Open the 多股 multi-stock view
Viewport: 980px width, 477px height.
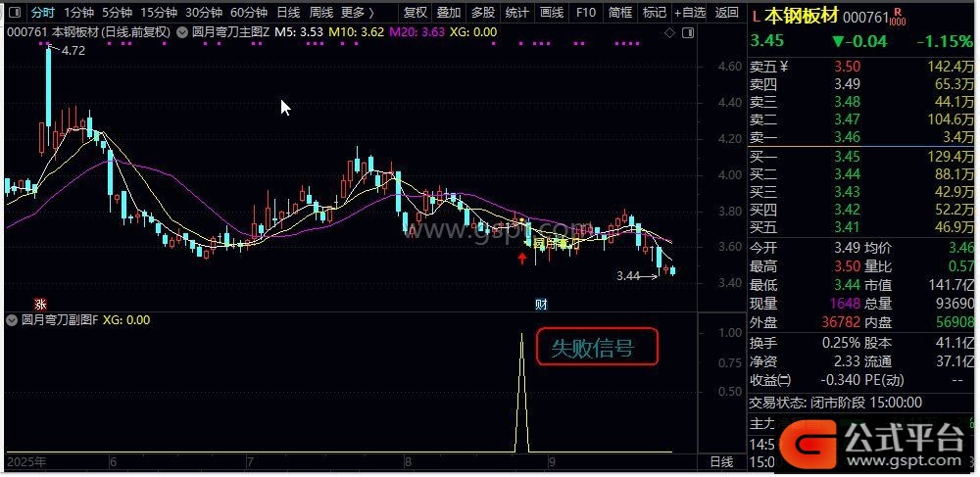coord(482,13)
